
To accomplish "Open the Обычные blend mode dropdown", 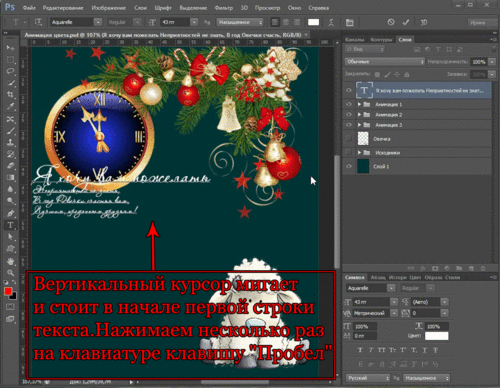I will tap(385, 62).
